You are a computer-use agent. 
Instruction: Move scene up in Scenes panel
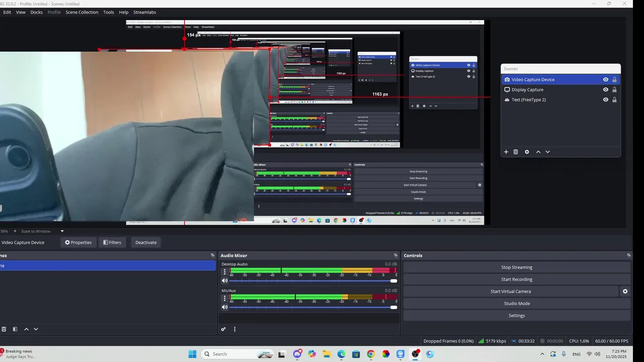pos(27,329)
